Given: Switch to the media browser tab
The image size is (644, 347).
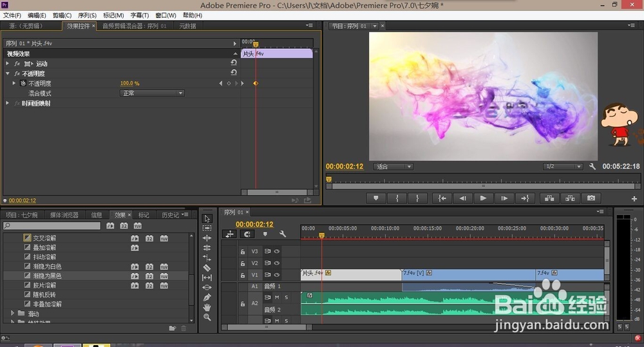Looking at the screenshot, I should click(x=64, y=215).
